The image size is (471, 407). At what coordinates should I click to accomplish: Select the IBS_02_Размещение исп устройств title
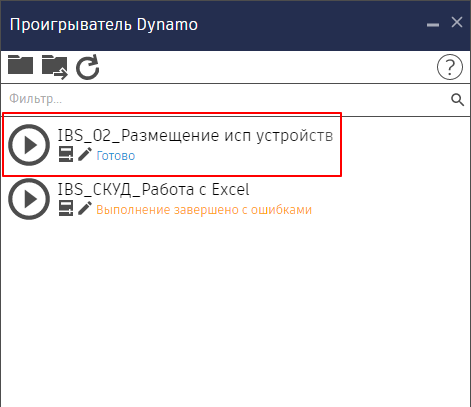pos(195,135)
